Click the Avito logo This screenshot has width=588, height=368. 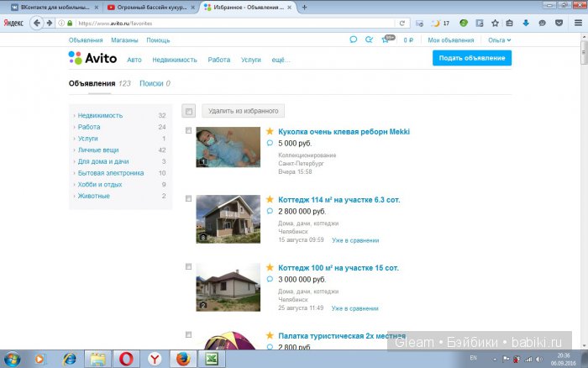pos(92,59)
